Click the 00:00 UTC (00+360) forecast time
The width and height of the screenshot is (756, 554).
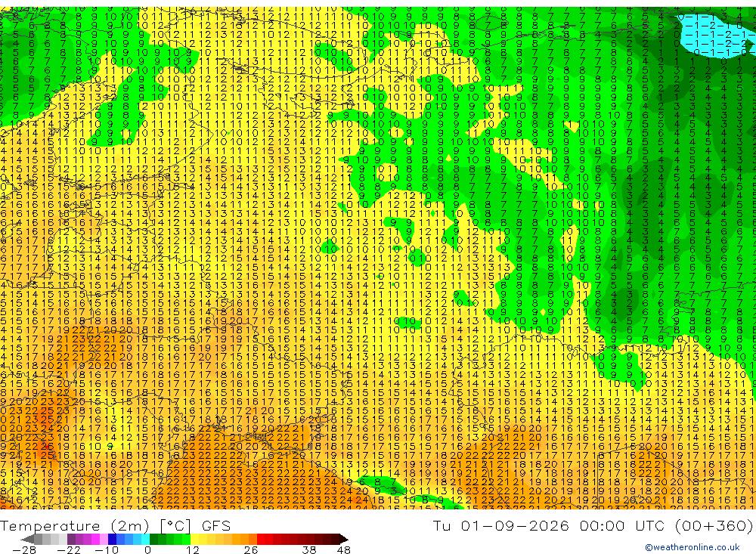[666, 525]
